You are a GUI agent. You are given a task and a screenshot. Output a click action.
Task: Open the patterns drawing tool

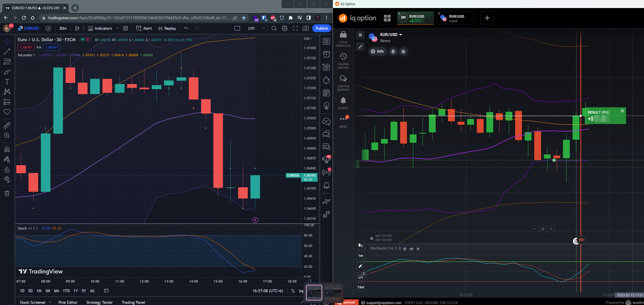tap(7, 92)
